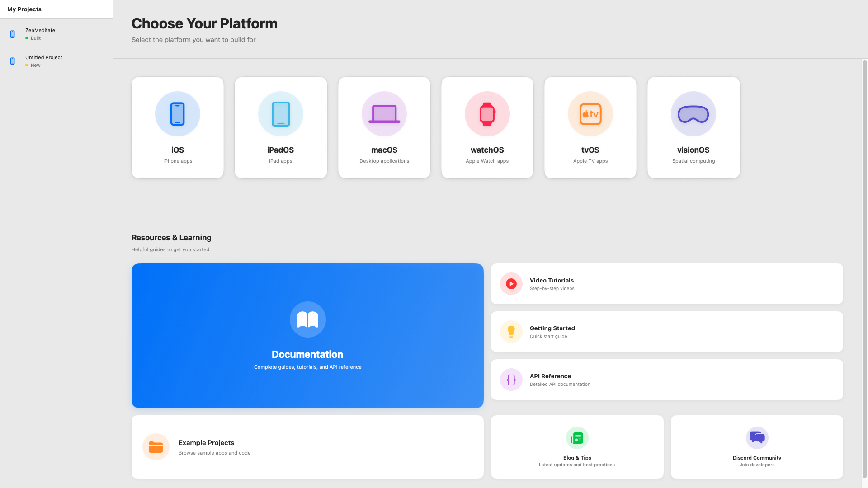Viewport: 868px width, 488px height.
Task: Select the visionOS headset icon
Action: 693,114
